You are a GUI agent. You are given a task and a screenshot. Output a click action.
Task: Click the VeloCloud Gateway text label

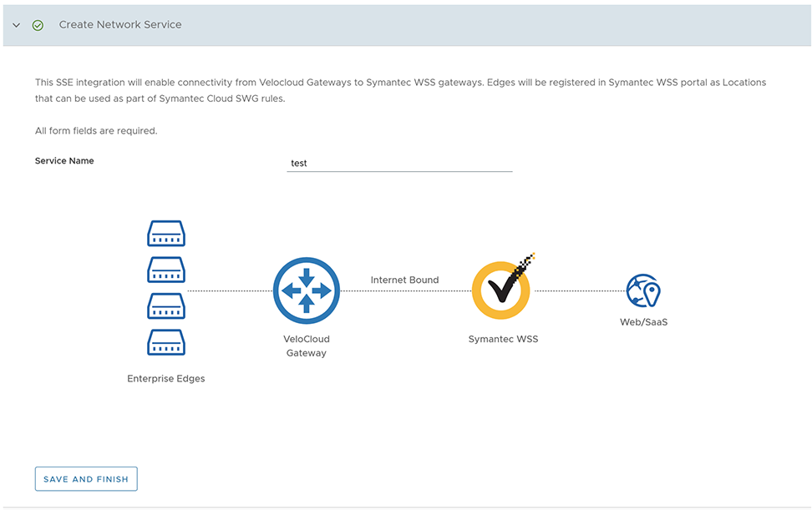tap(307, 346)
